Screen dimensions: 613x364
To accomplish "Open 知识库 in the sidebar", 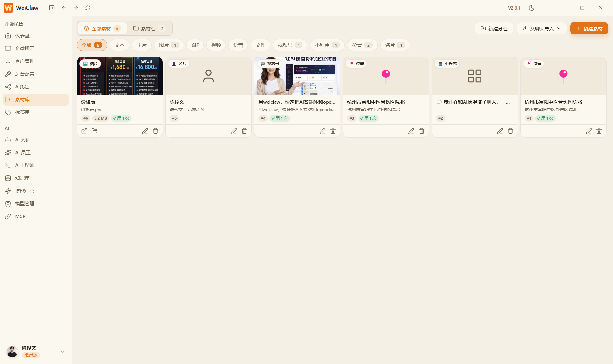I will pyautogui.click(x=22, y=178).
